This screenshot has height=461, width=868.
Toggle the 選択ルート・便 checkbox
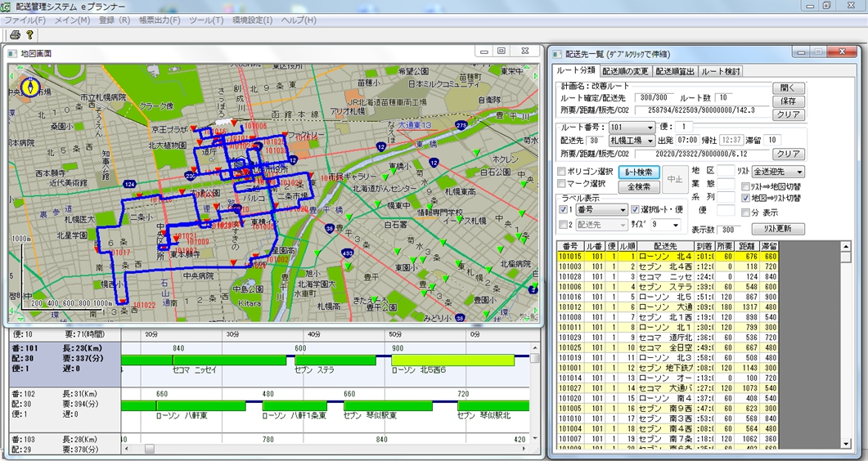point(635,209)
